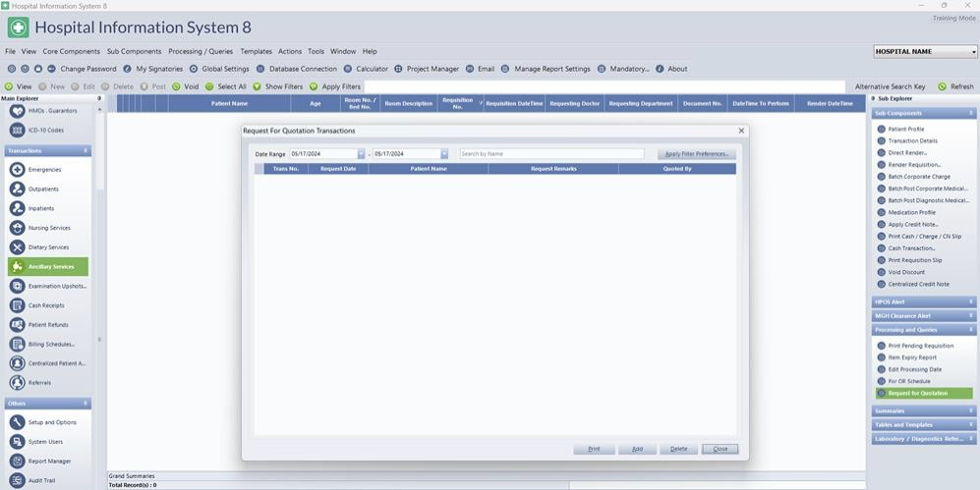This screenshot has width=980, height=490.
Task: Open the ICD-10 Codes icon
Action: (18, 130)
